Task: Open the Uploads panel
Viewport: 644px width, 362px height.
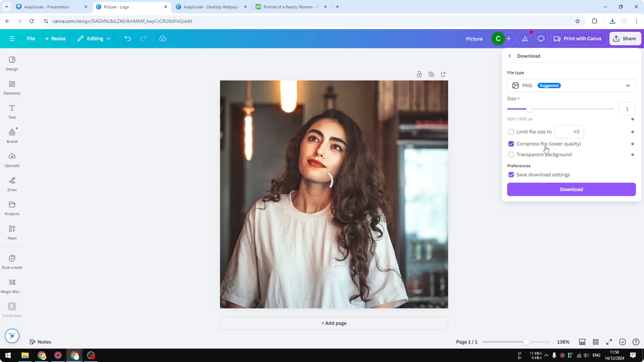Action: coord(12,160)
